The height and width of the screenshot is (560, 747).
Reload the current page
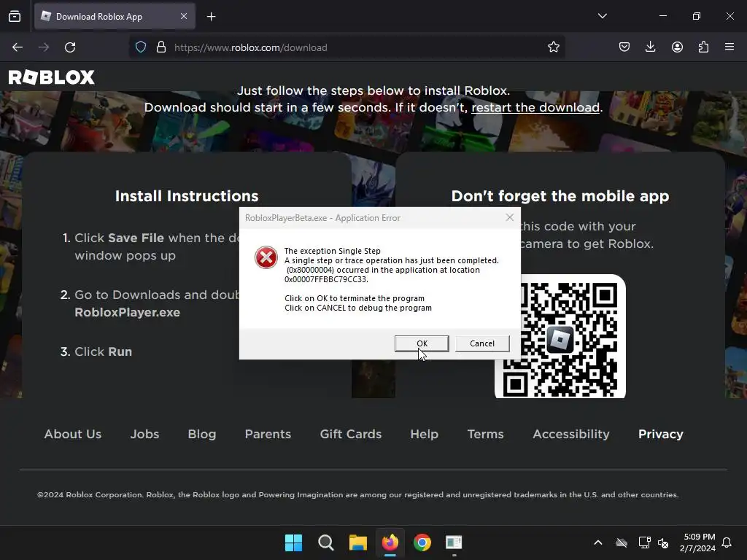[x=70, y=47]
